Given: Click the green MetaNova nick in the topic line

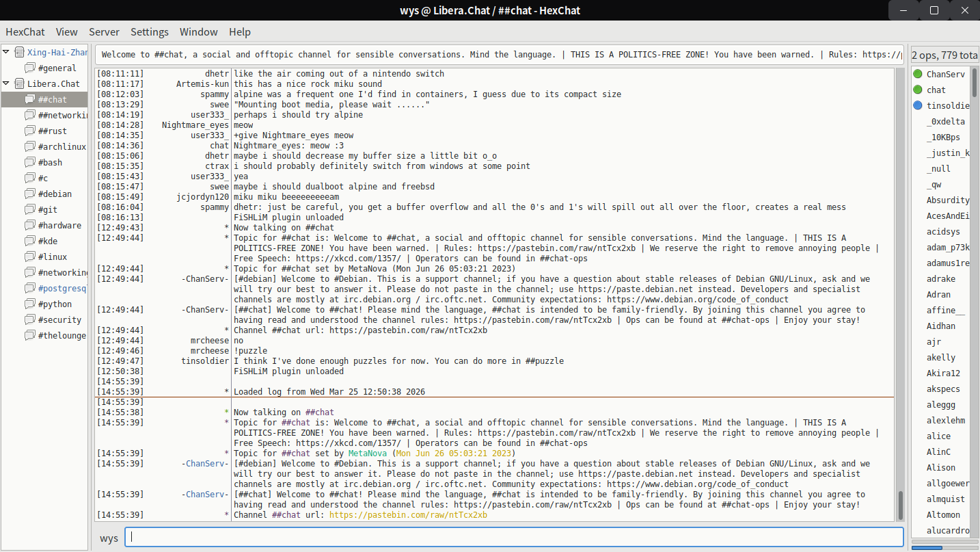Looking at the screenshot, I should tap(369, 454).
